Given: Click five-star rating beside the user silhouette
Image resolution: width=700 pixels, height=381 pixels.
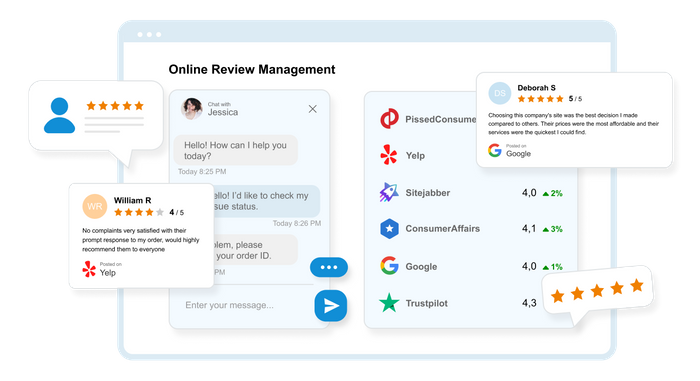Looking at the screenshot, I should [x=115, y=106].
